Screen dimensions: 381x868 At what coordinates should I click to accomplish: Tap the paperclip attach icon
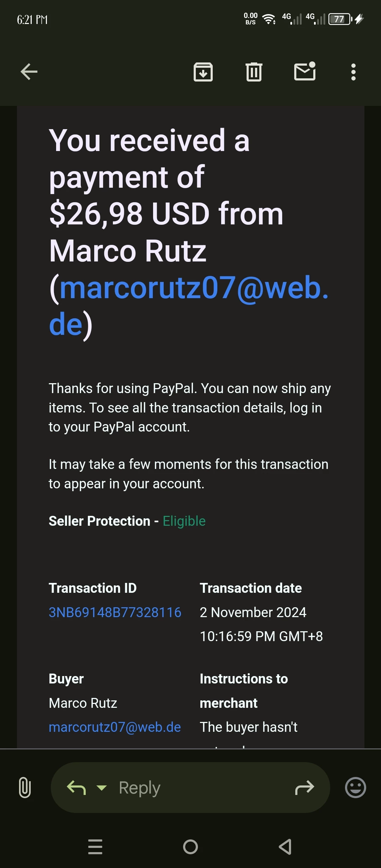point(25,788)
